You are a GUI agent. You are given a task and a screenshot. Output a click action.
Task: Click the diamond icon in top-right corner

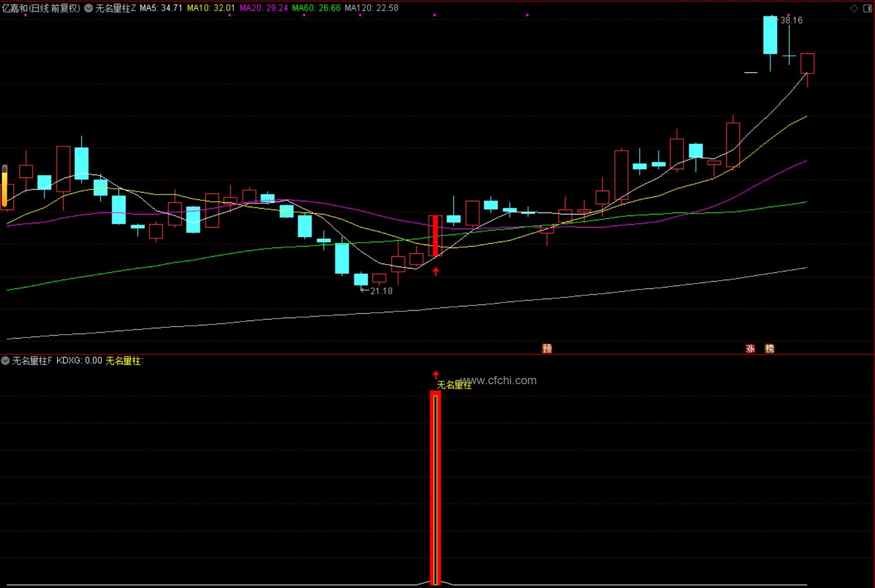click(x=854, y=8)
